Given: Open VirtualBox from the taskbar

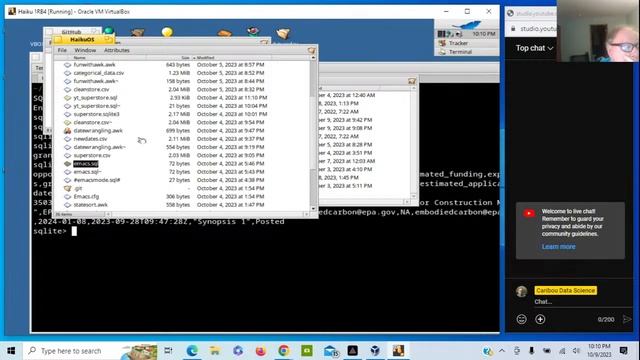Looking at the screenshot, I should pos(376,351).
